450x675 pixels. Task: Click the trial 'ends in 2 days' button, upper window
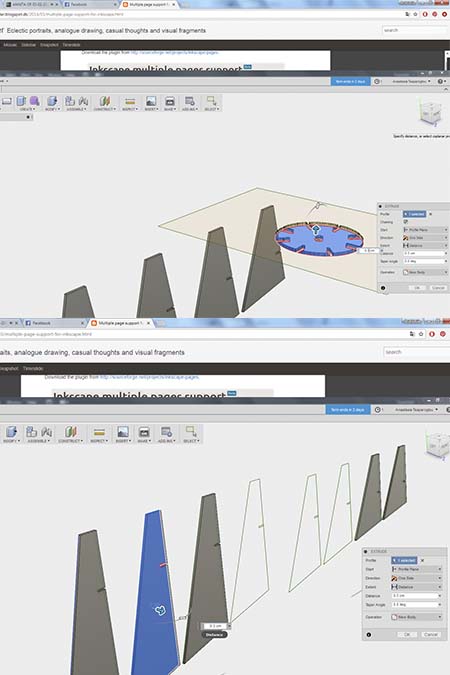pyautogui.click(x=351, y=81)
